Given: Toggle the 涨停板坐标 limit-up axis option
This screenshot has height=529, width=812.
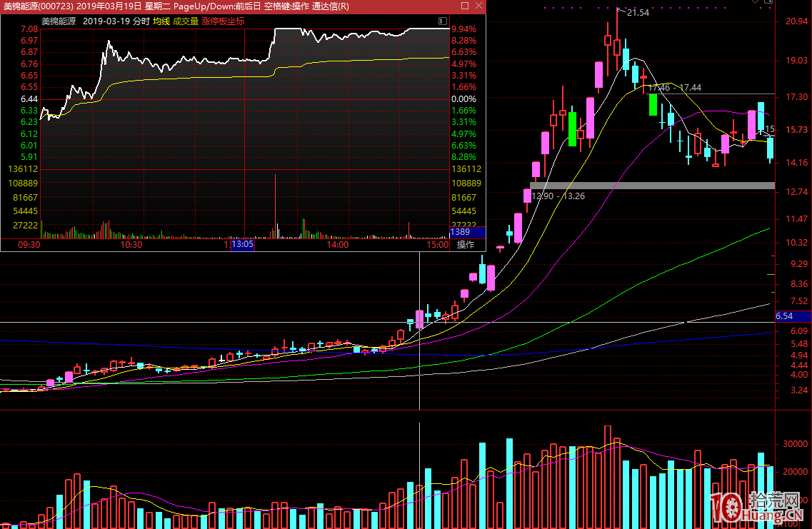Looking at the screenshot, I should click(x=223, y=21).
